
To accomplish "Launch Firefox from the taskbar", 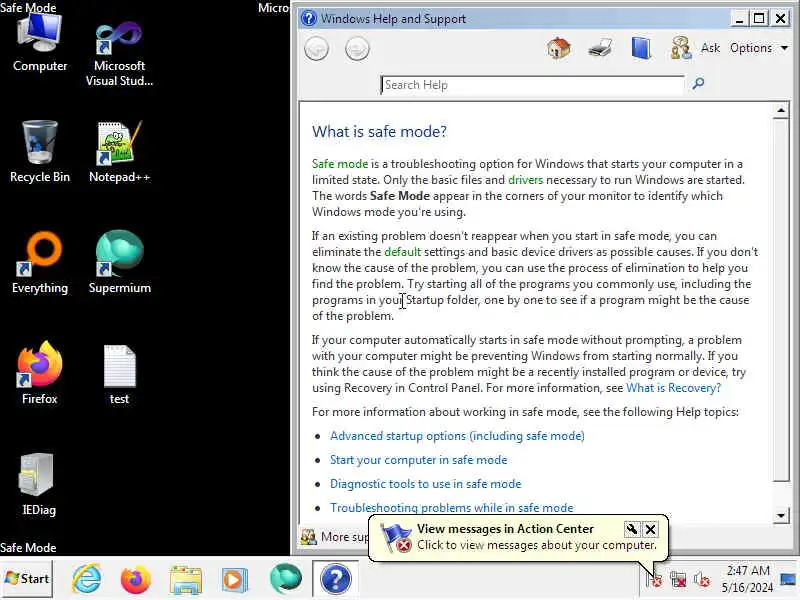I will pyautogui.click(x=136, y=579).
